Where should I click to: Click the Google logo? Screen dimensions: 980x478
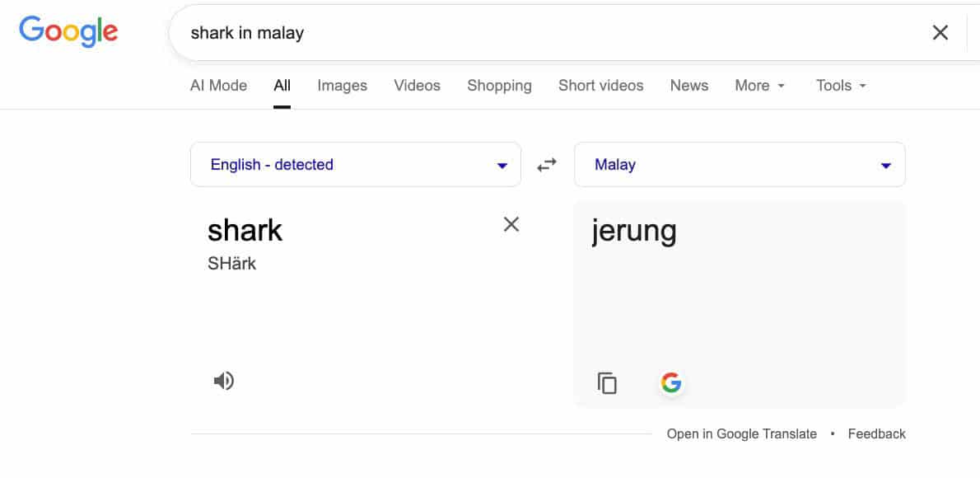click(x=68, y=30)
